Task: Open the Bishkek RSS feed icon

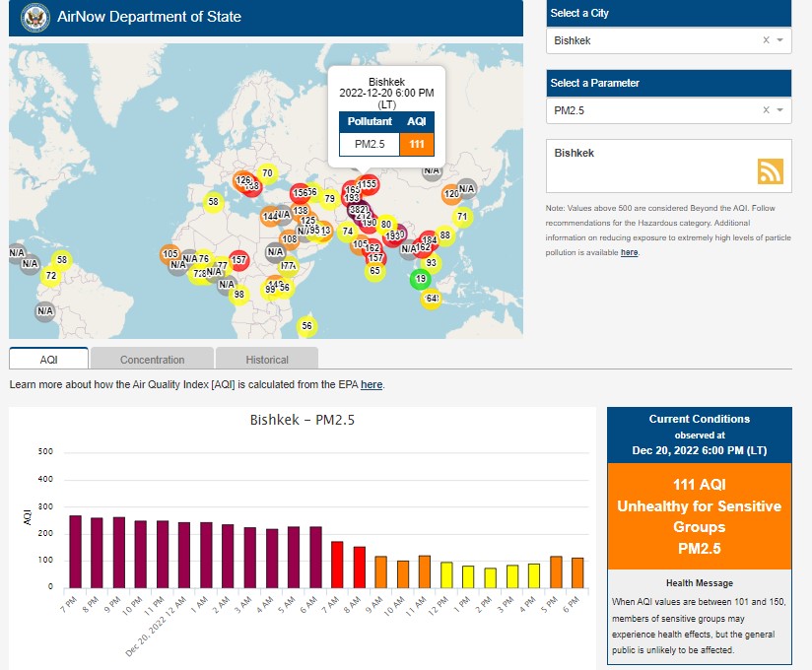Action: (770, 171)
